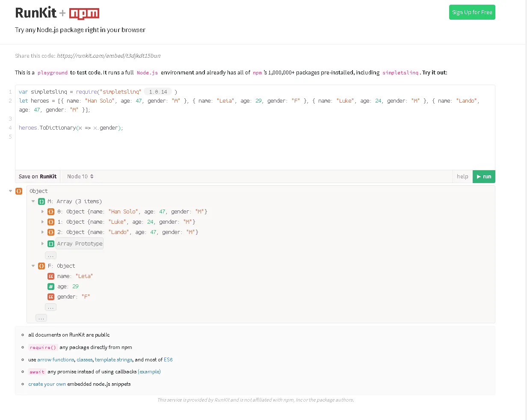The width and height of the screenshot is (527, 420).
Task: Expand item 0 Han Solo object
Action: click(x=42, y=212)
